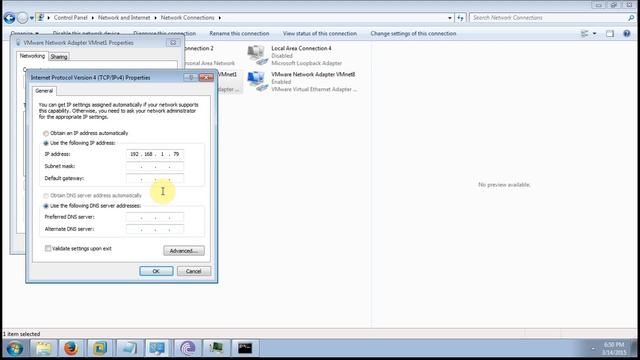Open the Explorer help icon
This screenshot has width=640, height=360.
click(x=627, y=34)
